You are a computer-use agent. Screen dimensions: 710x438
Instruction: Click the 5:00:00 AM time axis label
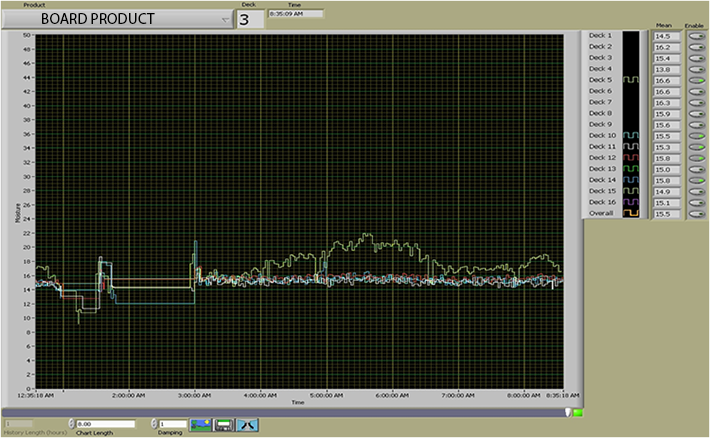(x=326, y=395)
